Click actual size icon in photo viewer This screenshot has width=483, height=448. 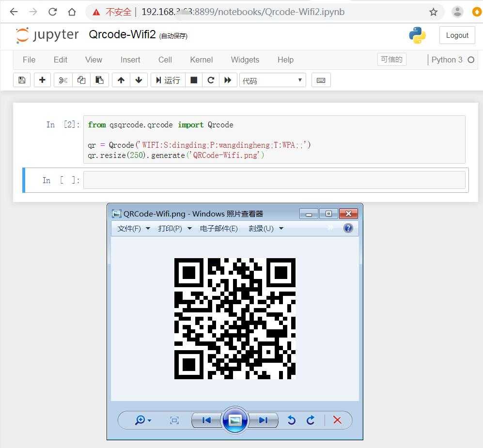pos(174,420)
